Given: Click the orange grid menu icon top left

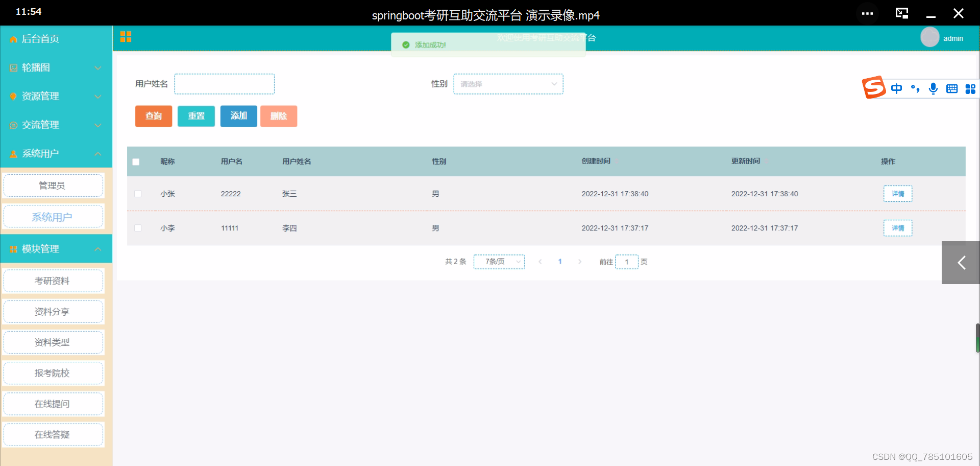Looking at the screenshot, I should pyautogui.click(x=126, y=37).
